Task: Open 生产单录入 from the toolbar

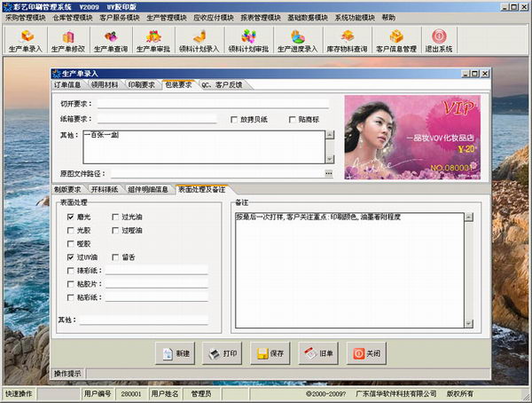Action: [x=25, y=41]
